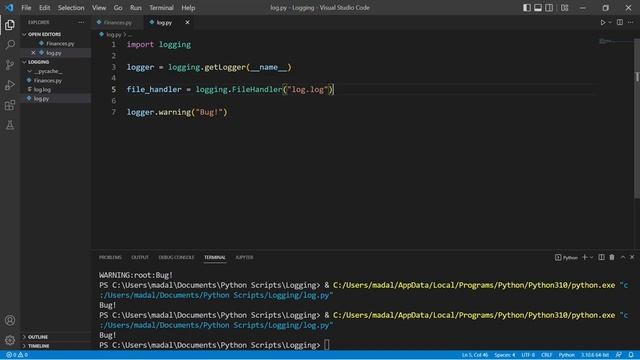This screenshot has height=360, width=640.
Task: Open the Accounts menu icon
Action: (x=10, y=320)
